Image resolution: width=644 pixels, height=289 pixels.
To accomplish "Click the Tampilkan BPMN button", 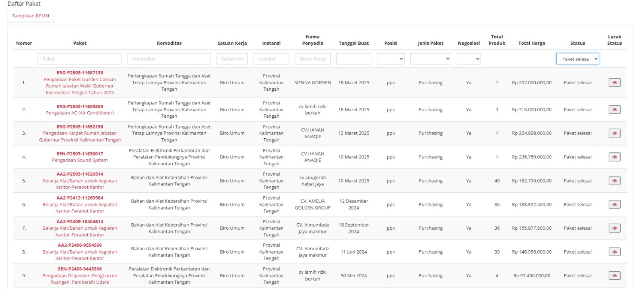I will coord(31,16).
